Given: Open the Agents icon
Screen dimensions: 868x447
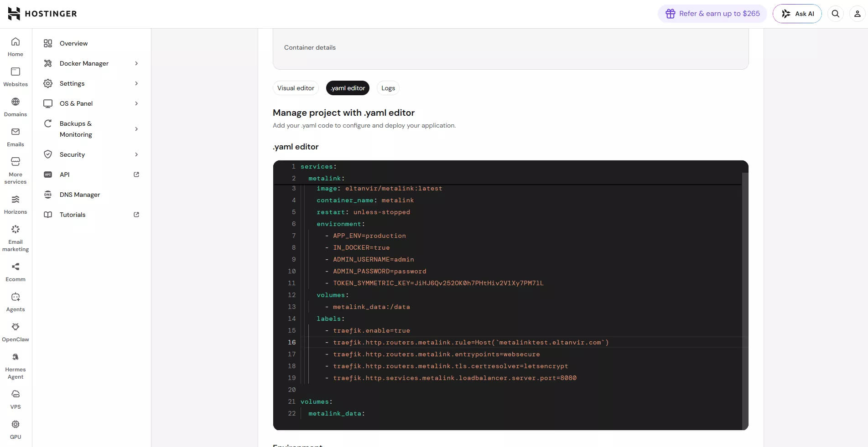Looking at the screenshot, I should click(x=16, y=297).
